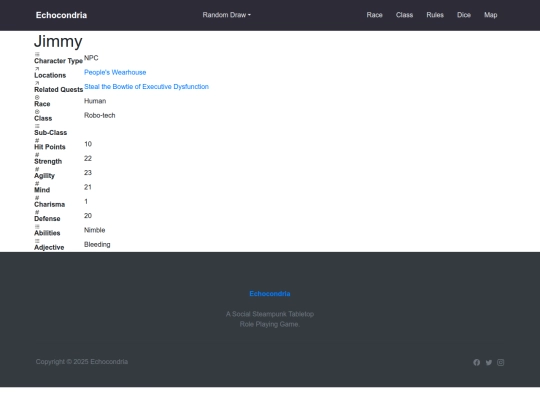The image size is (540, 405).
Task: Open Steal the Bowtie of Executive Dysfunction quest
Action: click(146, 86)
